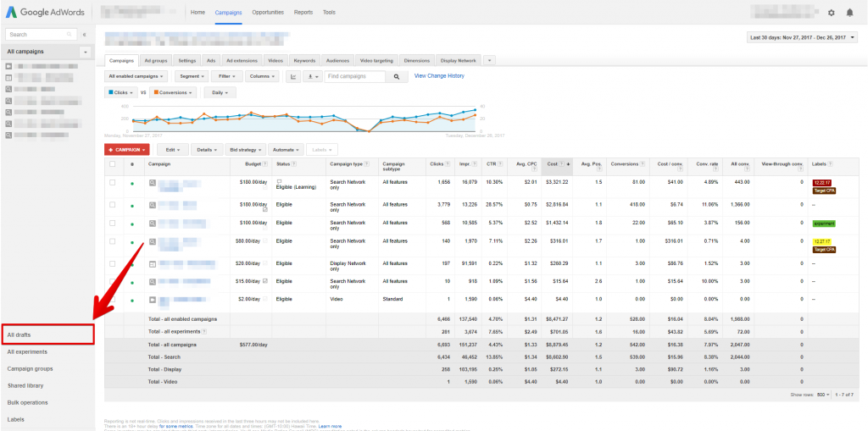Click the display campaign icon in the $20.00/day row
Viewport: 868px width, 431px height.
tap(153, 264)
